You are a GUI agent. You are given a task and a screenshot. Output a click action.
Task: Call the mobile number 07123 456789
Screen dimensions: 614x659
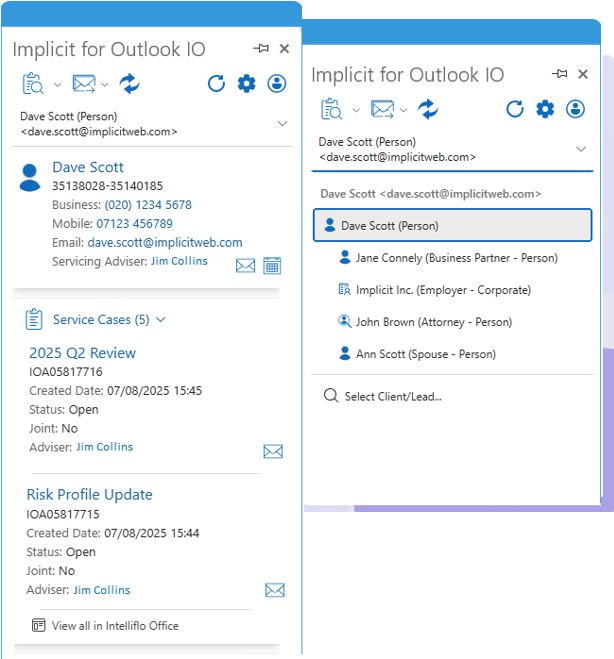(x=134, y=224)
